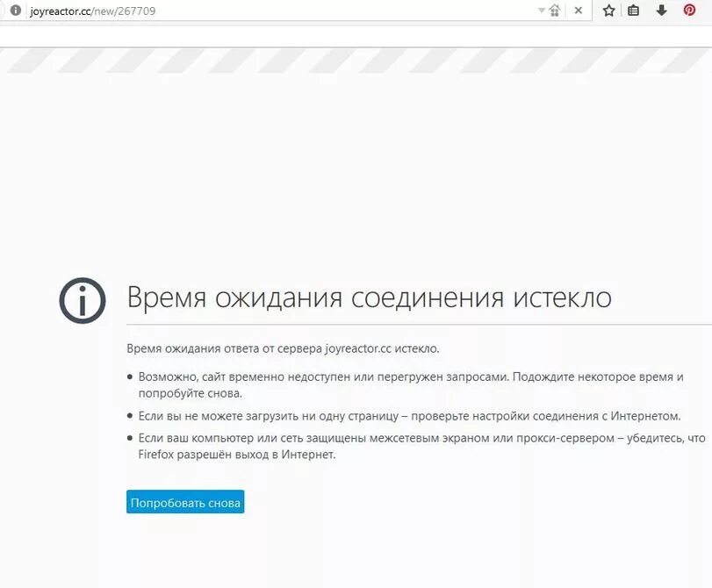Viewport: 712px width, 588px height.
Task: Click the joyreactor.cc server timeout message
Action: click(283, 348)
